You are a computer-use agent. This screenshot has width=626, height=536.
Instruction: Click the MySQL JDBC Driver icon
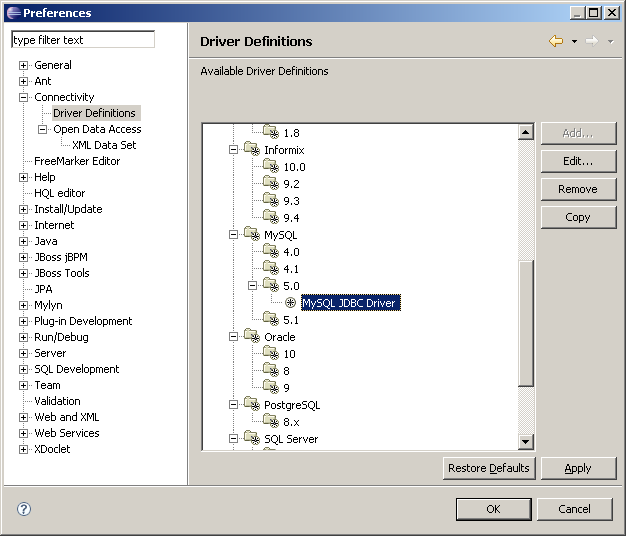291,303
